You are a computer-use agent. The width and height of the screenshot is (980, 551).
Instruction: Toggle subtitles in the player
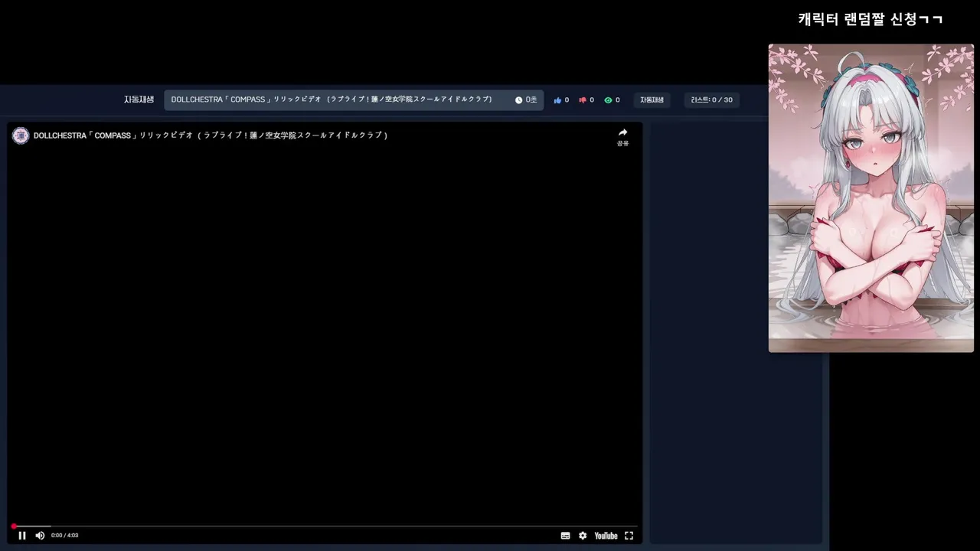tap(565, 536)
